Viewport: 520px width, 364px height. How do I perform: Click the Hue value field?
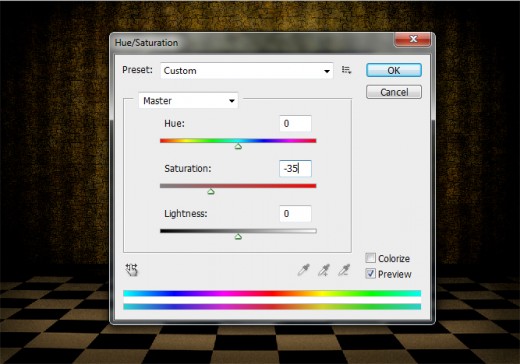tap(295, 124)
